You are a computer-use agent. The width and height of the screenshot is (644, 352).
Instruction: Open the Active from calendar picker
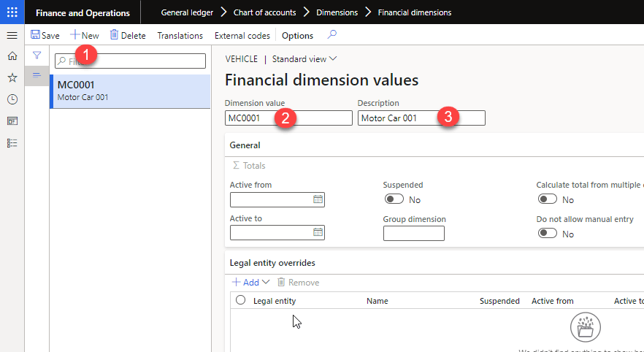pos(318,199)
